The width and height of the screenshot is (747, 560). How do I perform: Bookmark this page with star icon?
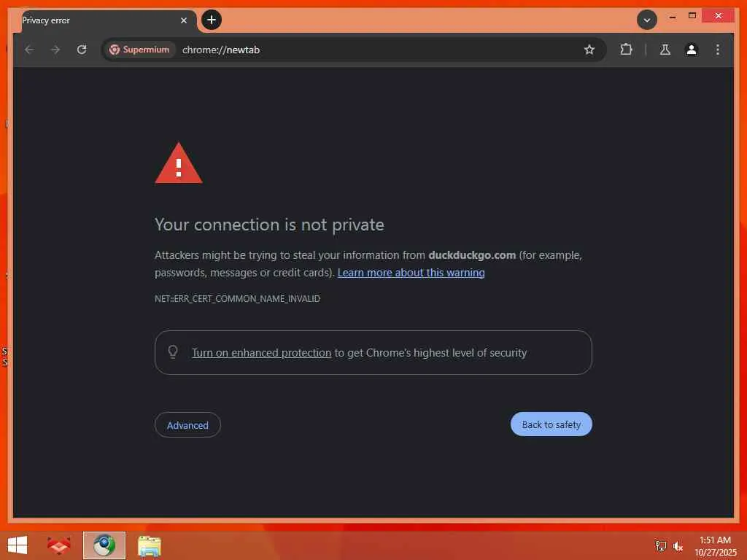(589, 50)
